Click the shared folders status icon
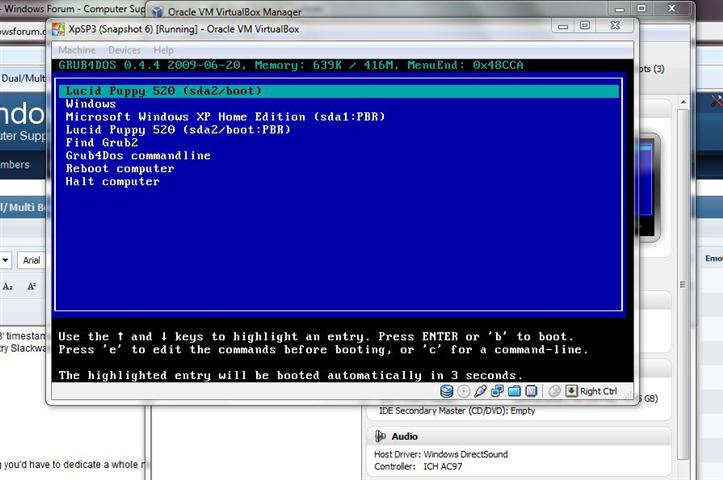Image resolution: width=723 pixels, height=480 pixels. pos(514,391)
